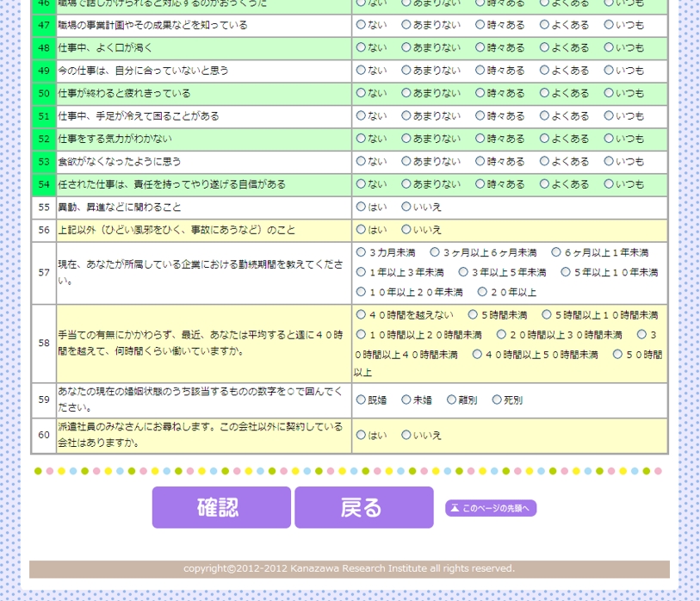Choose 死別 for marital status
Viewport: 700px width, 601px height.
497,400
